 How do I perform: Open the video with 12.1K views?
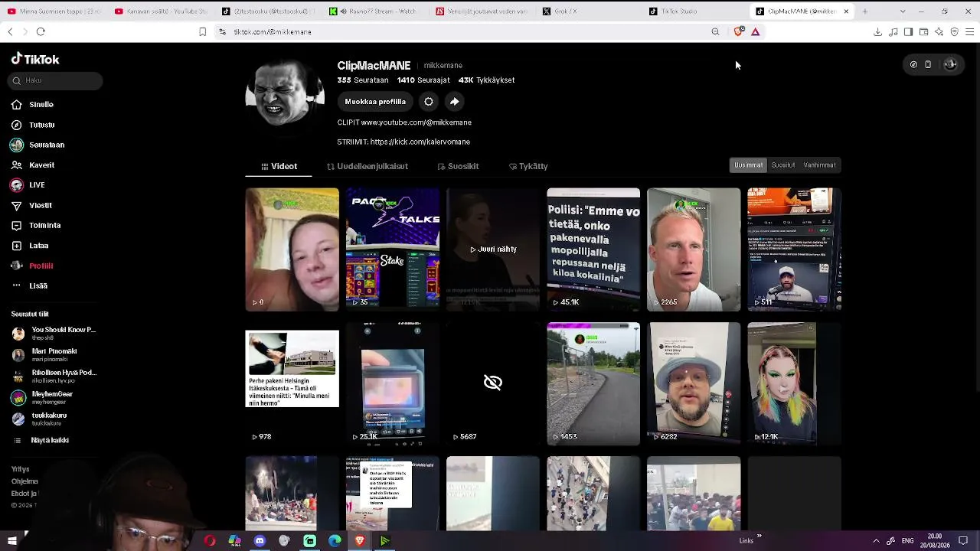pyautogui.click(x=794, y=383)
